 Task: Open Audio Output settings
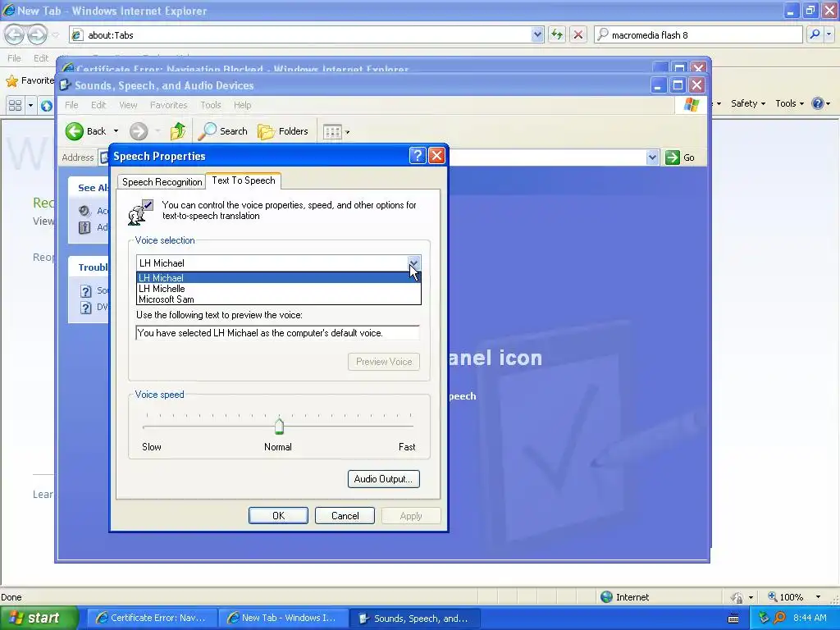pyautogui.click(x=384, y=479)
